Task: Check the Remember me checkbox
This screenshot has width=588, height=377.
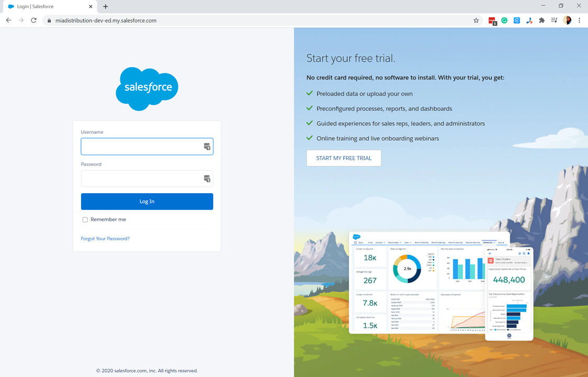Action: [x=85, y=220]
